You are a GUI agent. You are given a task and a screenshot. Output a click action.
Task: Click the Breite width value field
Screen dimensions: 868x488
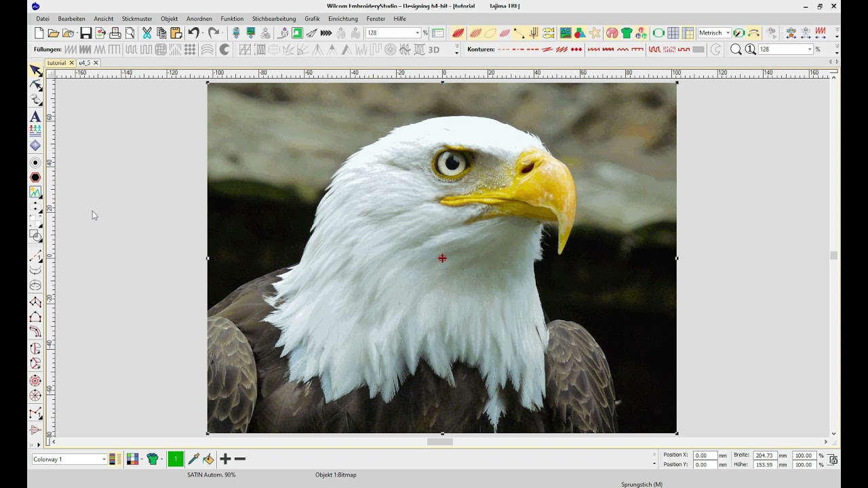tap(765, 455)
